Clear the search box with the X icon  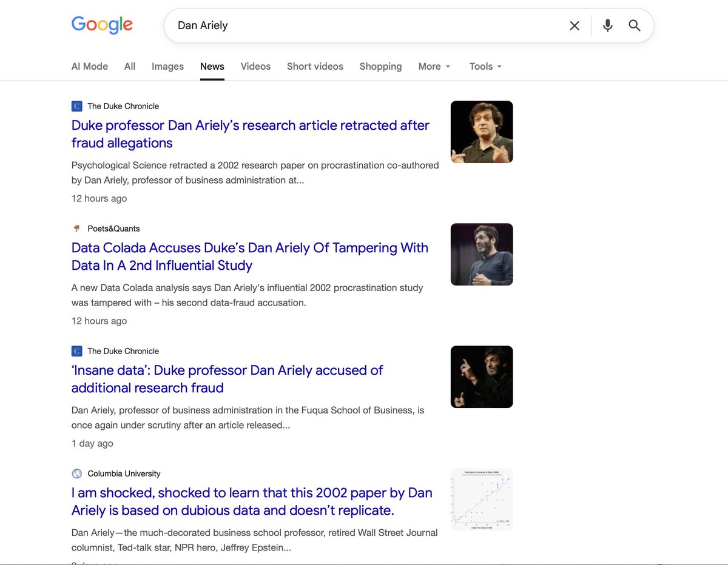tap(574, 25)
